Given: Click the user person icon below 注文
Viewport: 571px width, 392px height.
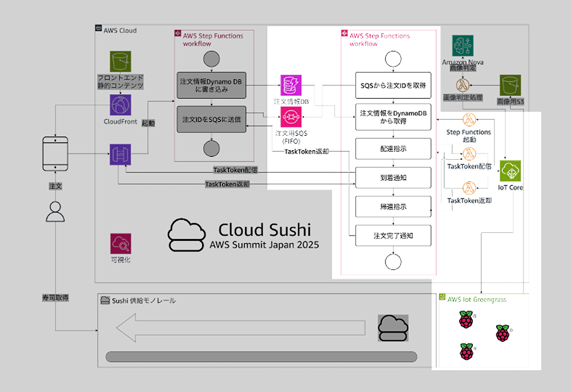Looking at the screenshot, I should tap(55, 212).
